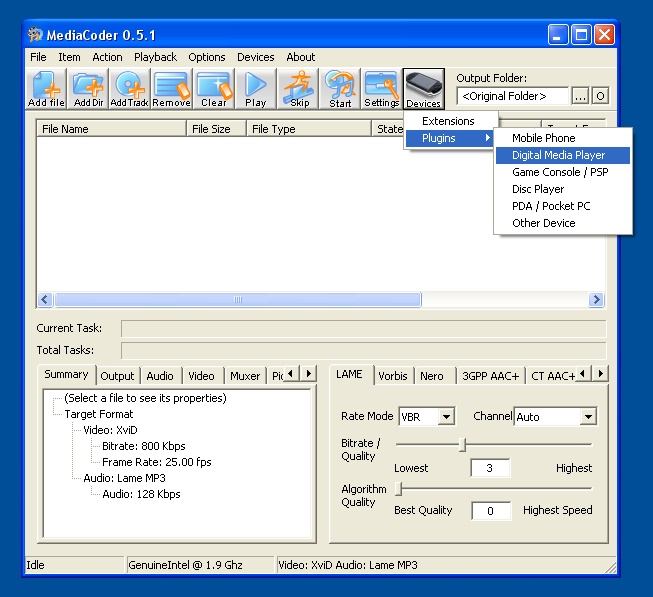Screen dimensions: 653x597
Task: Switch to the Vorbis encoder tab
Action: [x=394, y=376]
